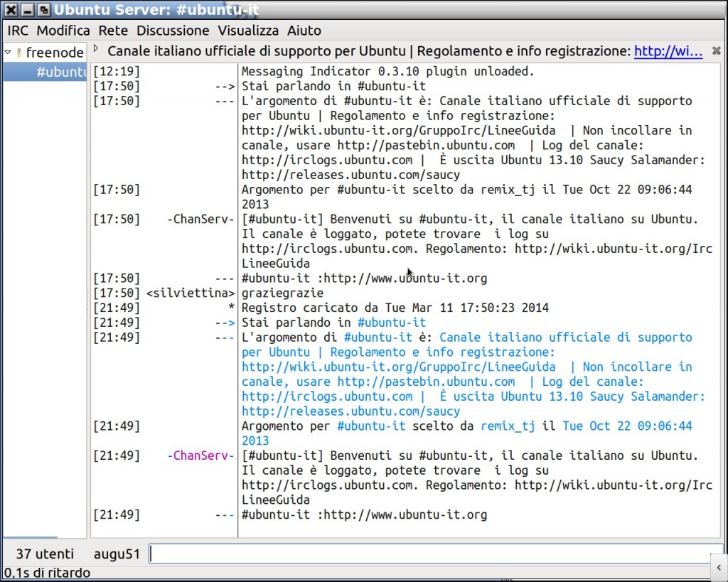728x582 pixels.
Task: Open the Modifica menu
Action: [x=63, y=31]
